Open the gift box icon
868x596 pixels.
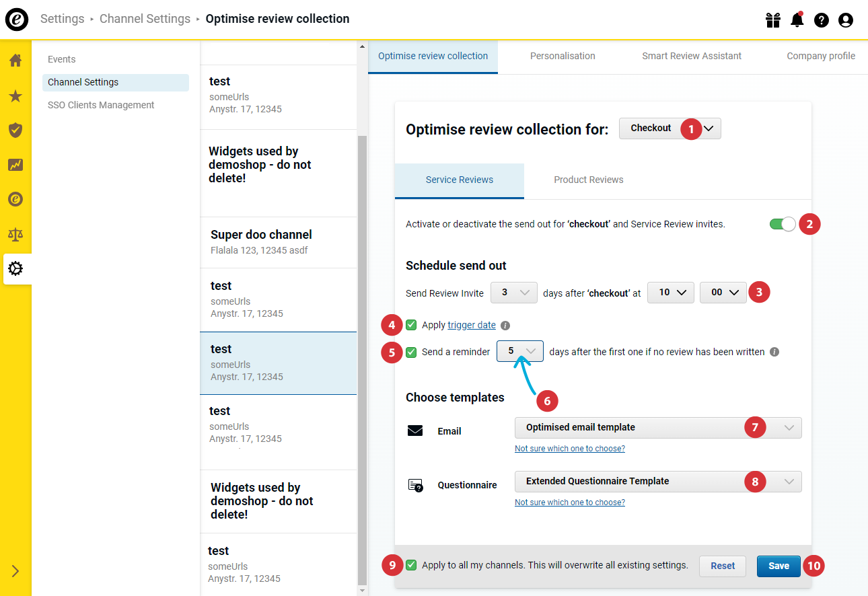click(x=772, y=20)
